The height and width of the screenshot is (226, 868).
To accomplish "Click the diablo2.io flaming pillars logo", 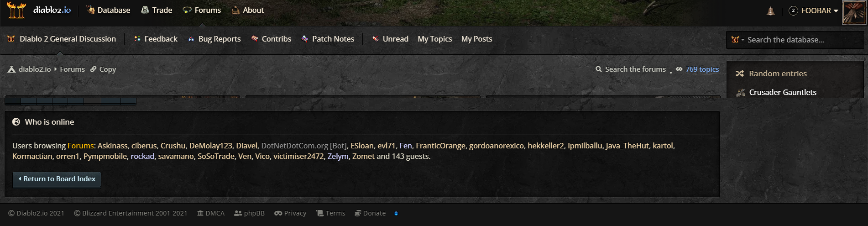I will 16,10.
